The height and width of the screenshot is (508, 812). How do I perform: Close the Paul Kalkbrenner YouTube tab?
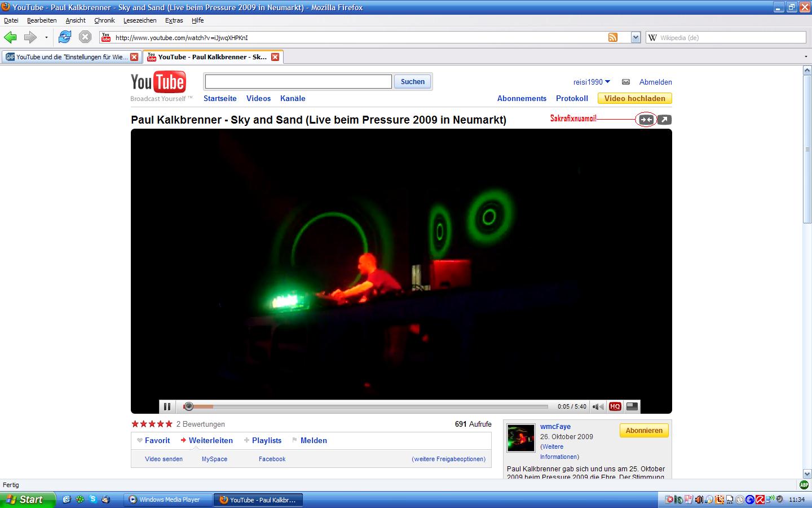[275, 57]
